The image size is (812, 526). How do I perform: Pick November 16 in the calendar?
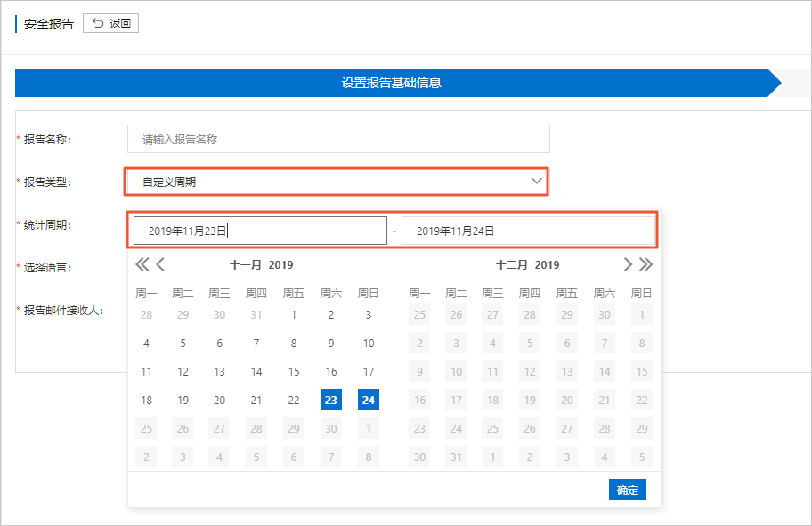331,371
